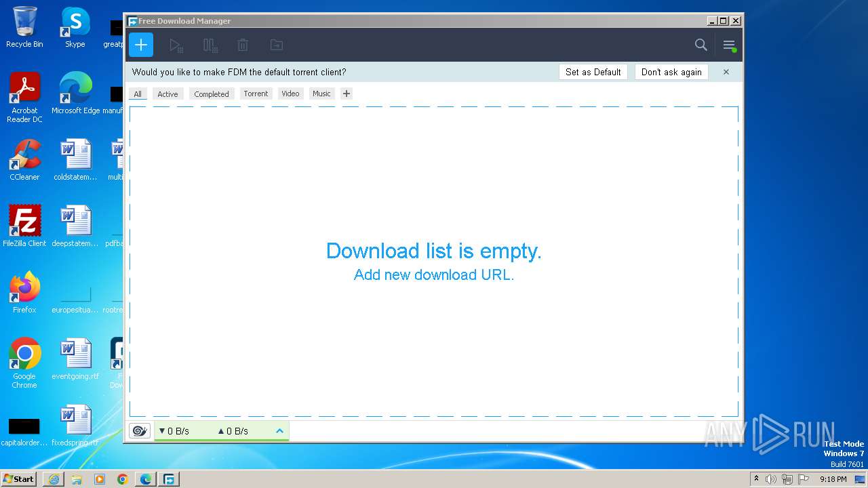868x488 pixels.
Task: Open Microsoft Edge desktop shortcut
Action: click(75, 94)
